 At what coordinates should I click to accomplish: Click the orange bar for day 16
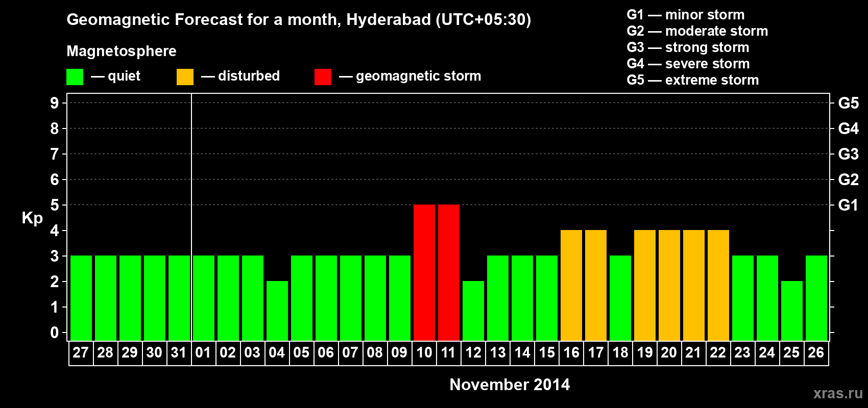571,285
